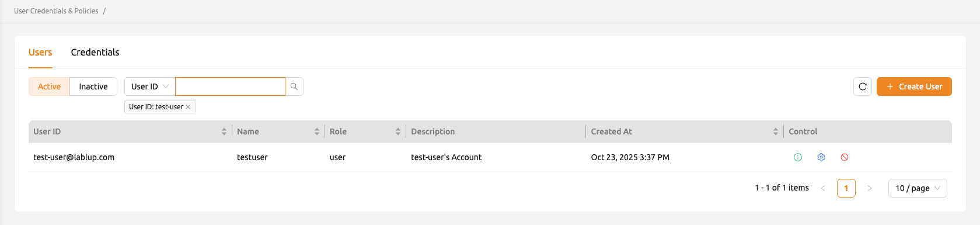This screenshot has width=980, height=225.
Task: Open the User ID filter dropdown
Action: pos(149,86)
